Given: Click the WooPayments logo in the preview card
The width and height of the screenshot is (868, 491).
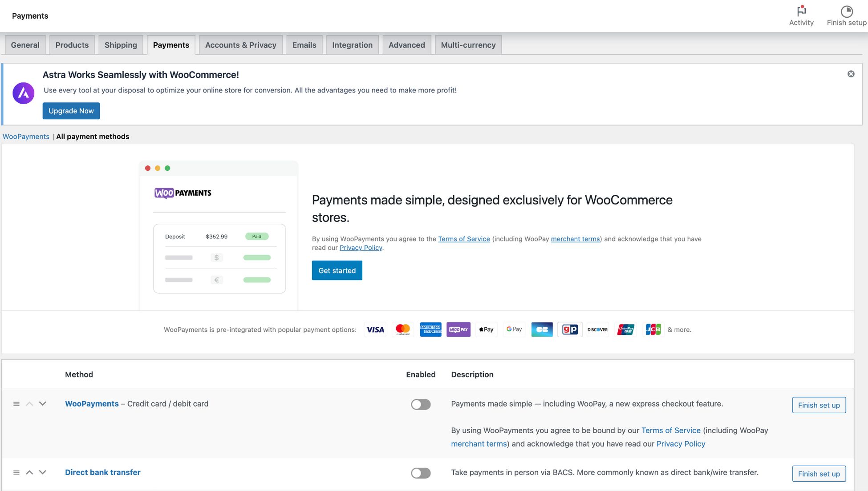Looking at the screenshot, I should point(183,193).
